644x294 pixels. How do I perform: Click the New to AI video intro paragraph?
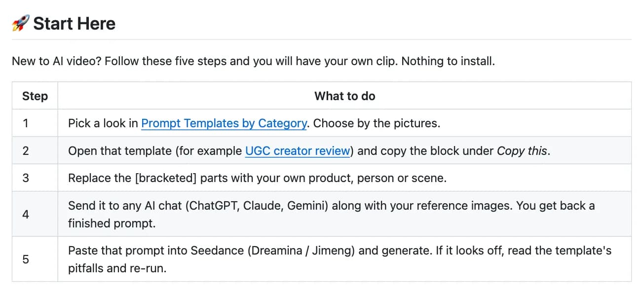[x=253, y=61]
